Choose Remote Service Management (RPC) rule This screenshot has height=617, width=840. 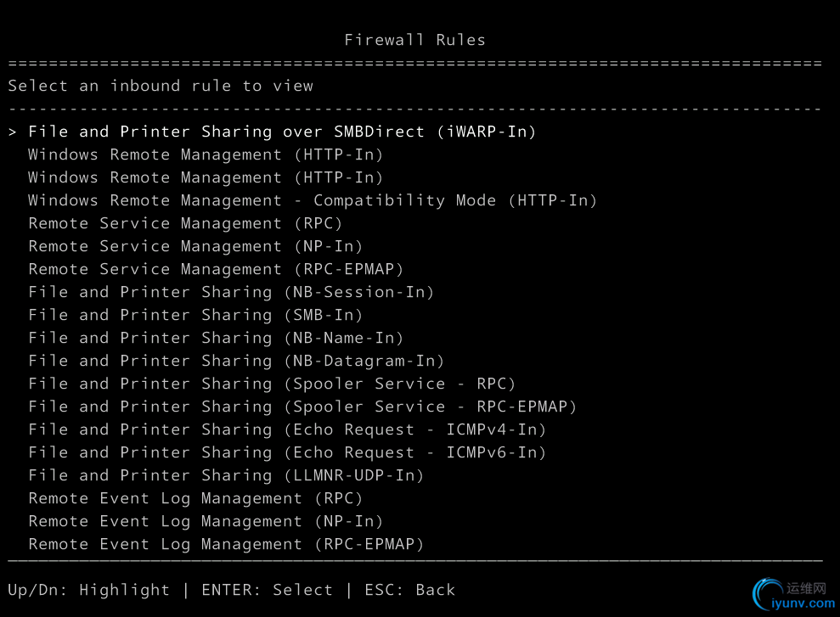(x=185, y=224)
